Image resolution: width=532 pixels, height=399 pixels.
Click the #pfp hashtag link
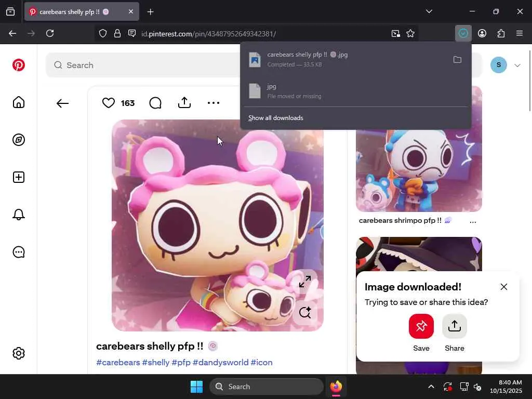pos(181,362)
